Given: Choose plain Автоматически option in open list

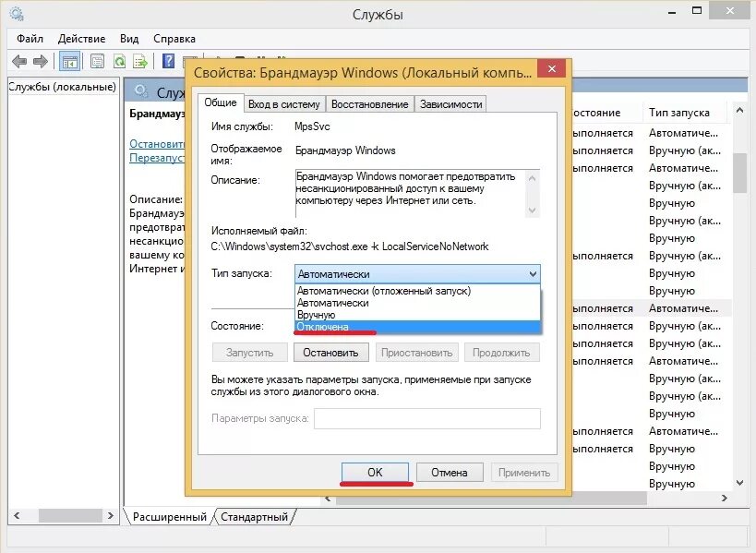Looking at the screenshot, I should tap(417, 303).
